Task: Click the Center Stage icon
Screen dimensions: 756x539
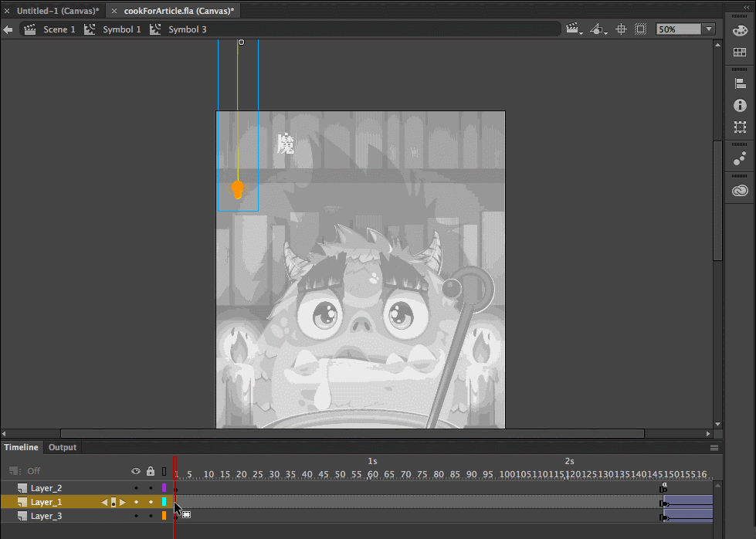Action: pos(621,29)
